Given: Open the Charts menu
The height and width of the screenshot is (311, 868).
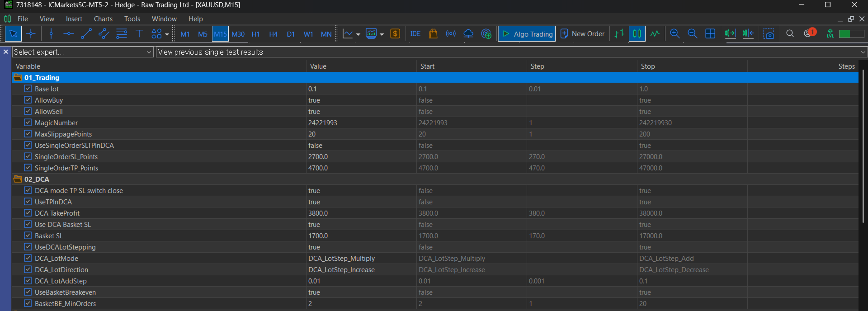Looking at the screenshot, I should pyautogui.click(x=103, y=19).
